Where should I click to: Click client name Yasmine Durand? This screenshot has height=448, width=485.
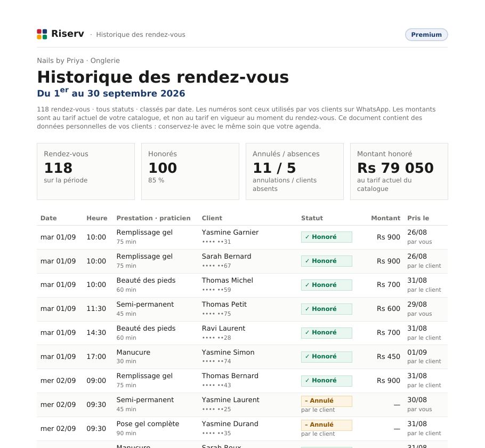(230, 424)
